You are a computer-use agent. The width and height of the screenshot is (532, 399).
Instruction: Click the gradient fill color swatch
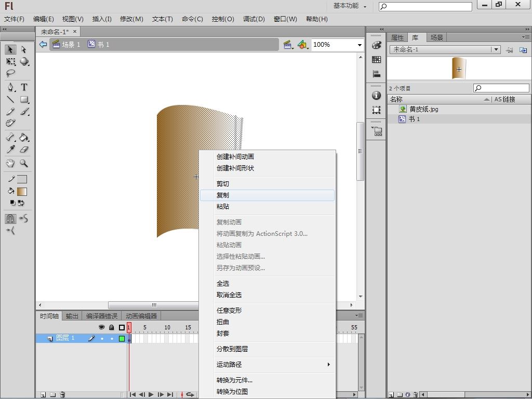[22, 192]
